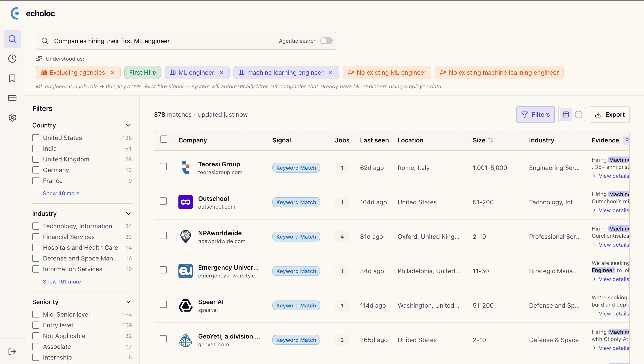
Task: Check the Entry level seniority filter
Action: click(36, 325)
